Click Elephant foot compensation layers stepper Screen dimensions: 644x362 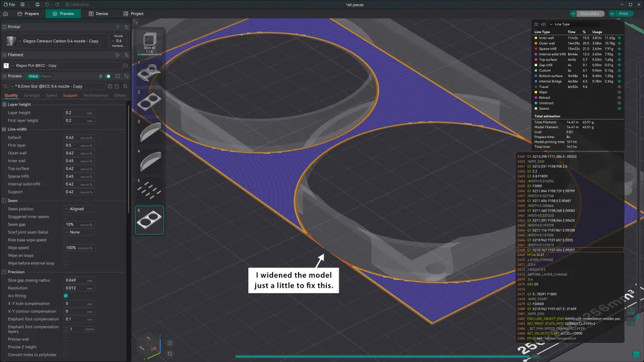66,329
